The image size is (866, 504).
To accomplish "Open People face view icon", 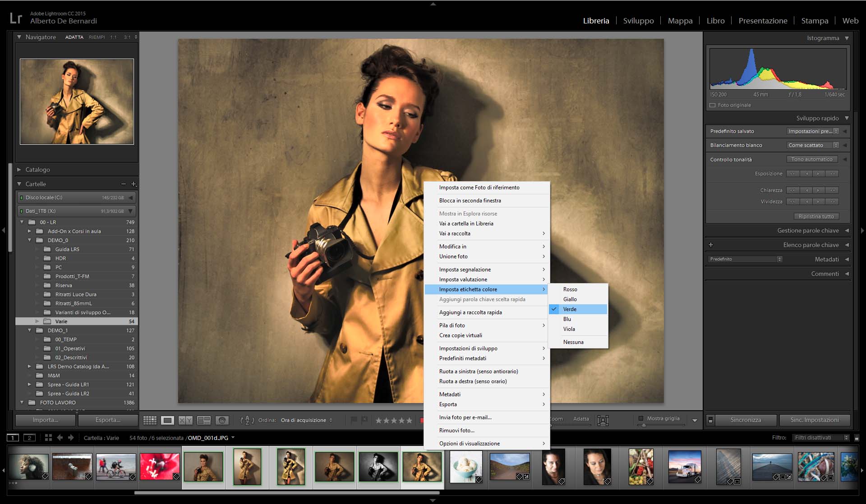I will pos(222,420).
